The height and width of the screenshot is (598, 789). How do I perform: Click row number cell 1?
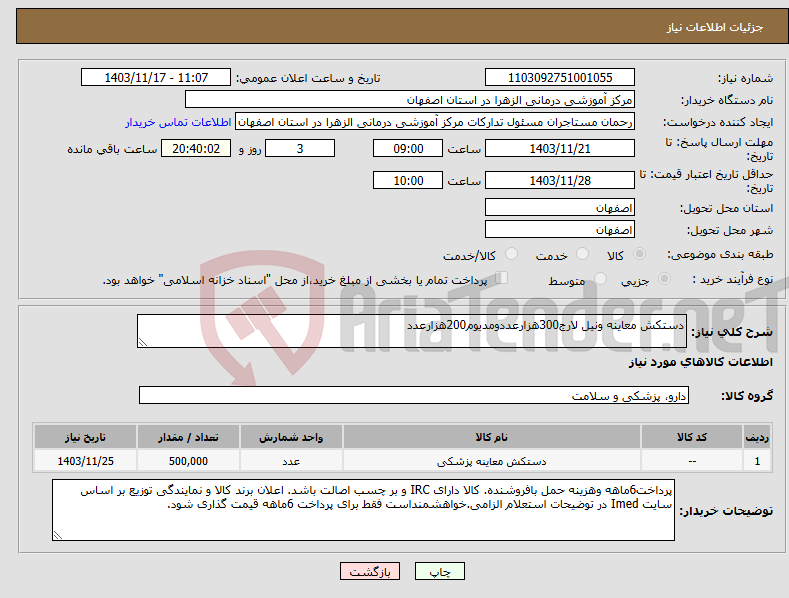pos(757,461)
